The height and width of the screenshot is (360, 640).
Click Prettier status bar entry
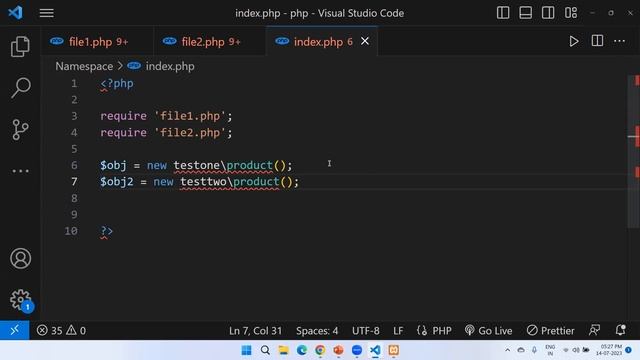550,331
